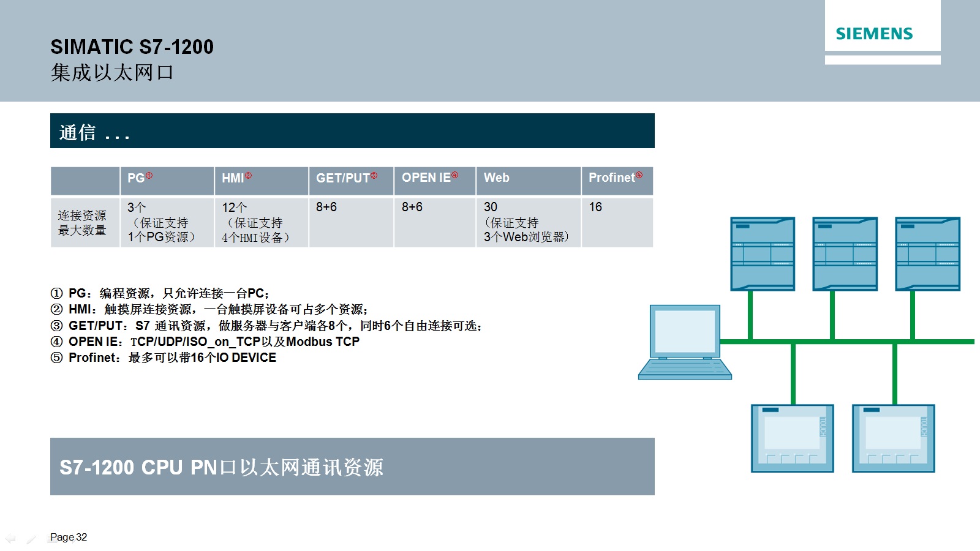Click the Web cell with 30
The image size is (980, 551).
[529, 223]
